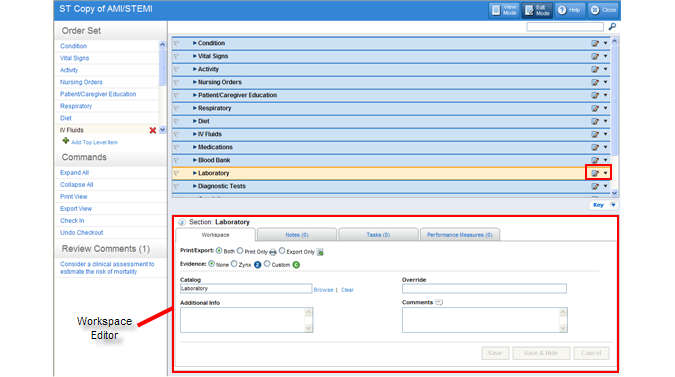The height and width of the screenshot is (377, 675).
Task: Select Zynx evidence radio button
Action: (234, 264)
